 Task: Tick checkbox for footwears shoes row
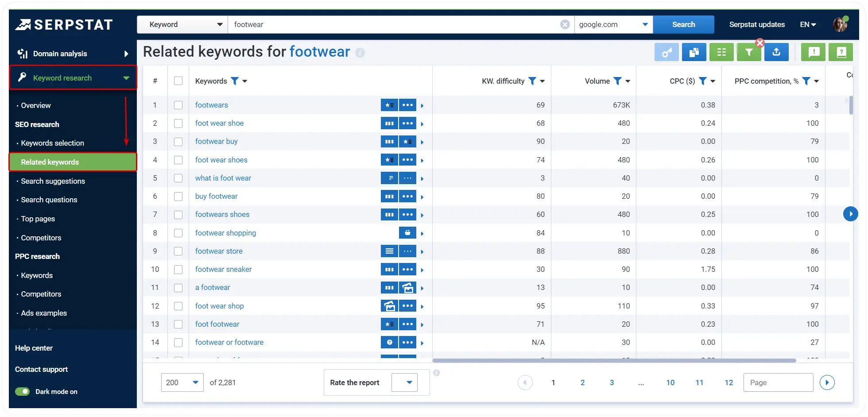178,215
